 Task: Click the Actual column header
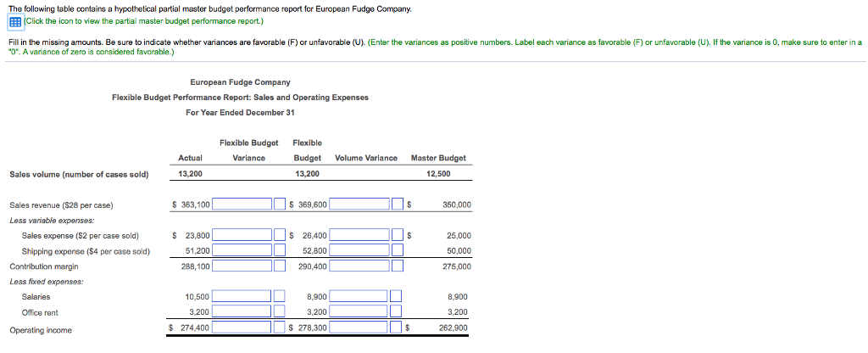pyautogui.click(x=191, y=158)
